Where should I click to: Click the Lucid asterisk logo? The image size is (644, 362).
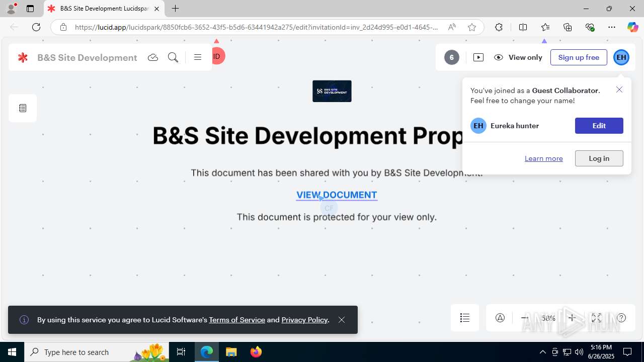pyautogui.click(x=23, y=57)
